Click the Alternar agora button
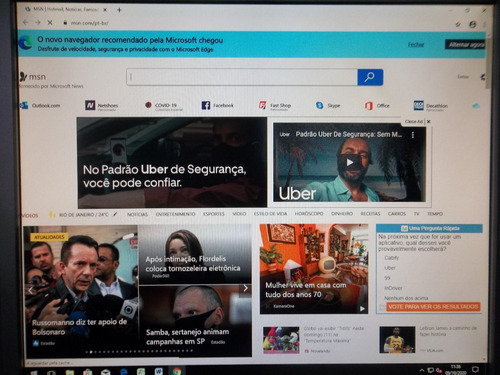Image resolution: width=500 pixels, height=375 pixels. (465, 44)
